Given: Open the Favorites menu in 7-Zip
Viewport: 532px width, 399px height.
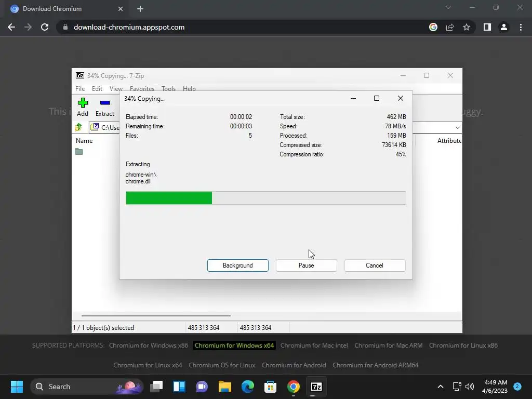Looking at the screenshot, I should click(142, 88).
